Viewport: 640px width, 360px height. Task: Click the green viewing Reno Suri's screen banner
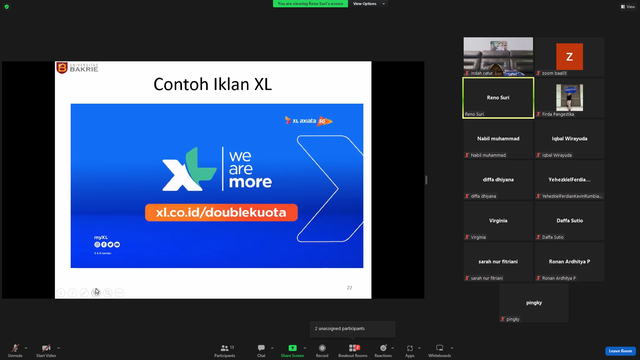pos(310,4)
